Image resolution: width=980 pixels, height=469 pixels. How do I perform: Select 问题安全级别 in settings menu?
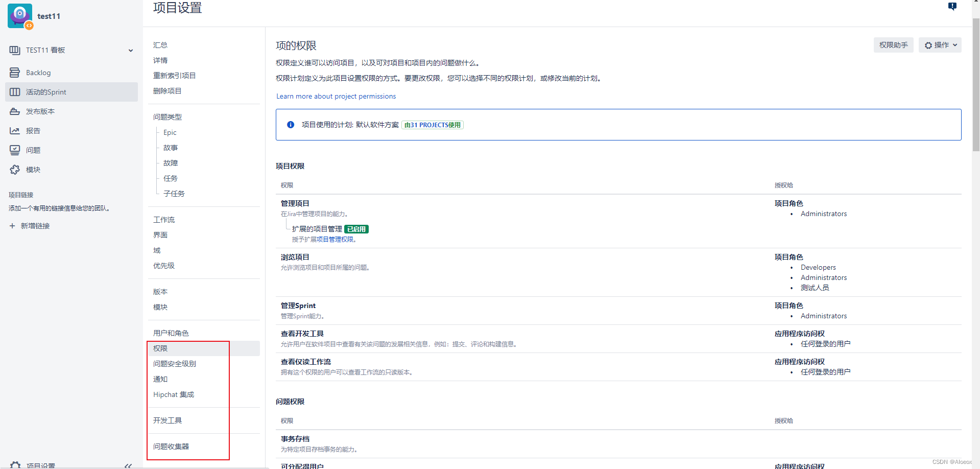(x=175, y=364)
